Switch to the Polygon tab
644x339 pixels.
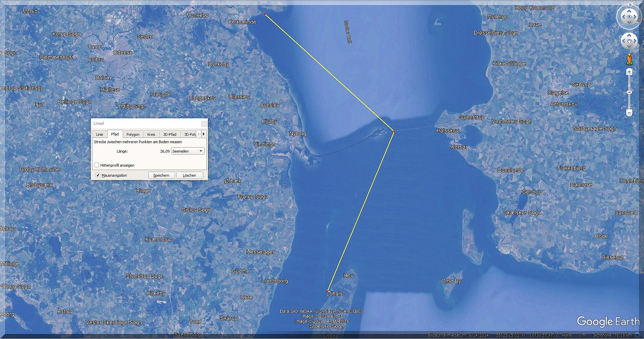[x=133, y=134]
